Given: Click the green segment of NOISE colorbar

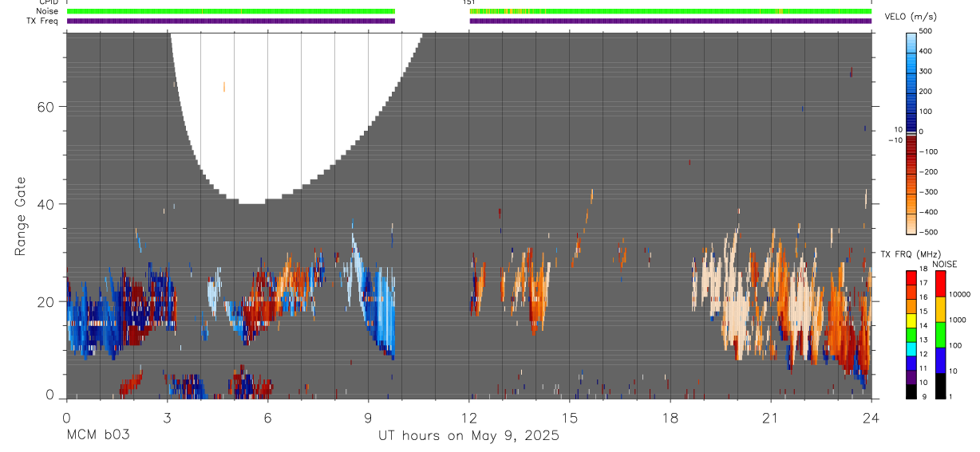Looking at the screenshot, I should click(940, 334).
